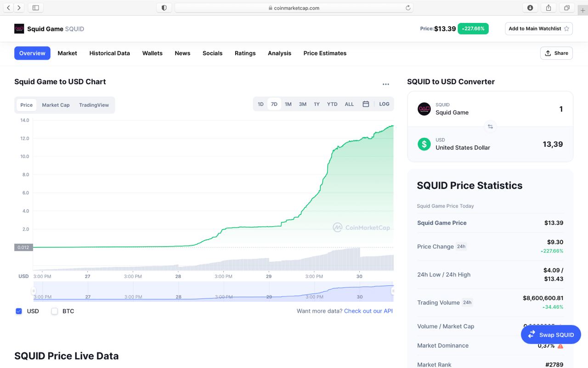
Task: Set chart range to 1M
Action: [x=288, y=104]
